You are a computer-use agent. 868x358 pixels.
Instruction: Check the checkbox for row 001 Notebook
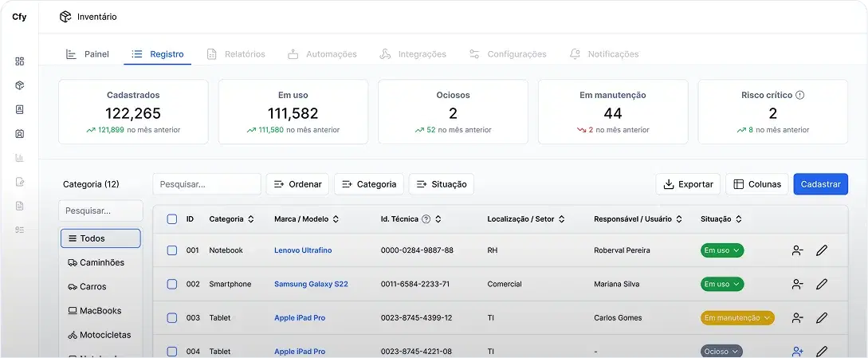172,250
